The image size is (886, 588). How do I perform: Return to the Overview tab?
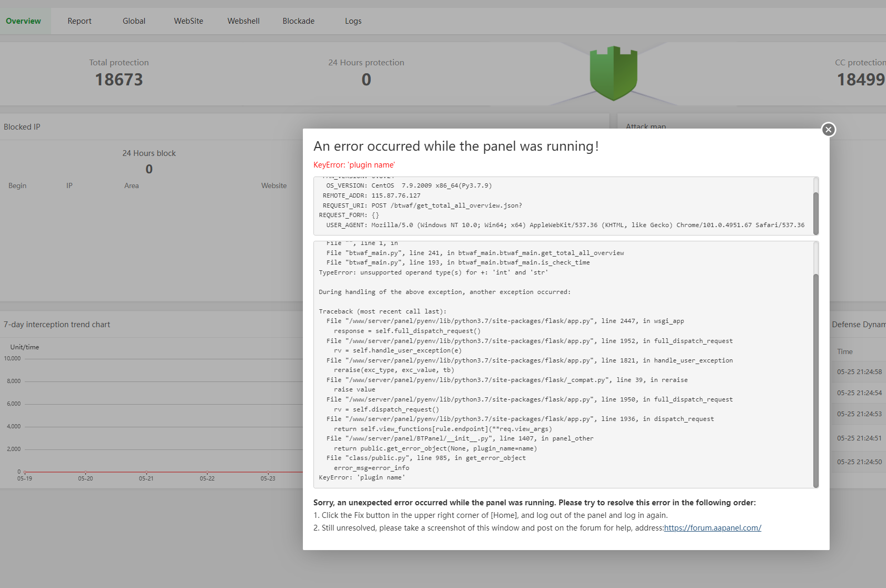23,21
